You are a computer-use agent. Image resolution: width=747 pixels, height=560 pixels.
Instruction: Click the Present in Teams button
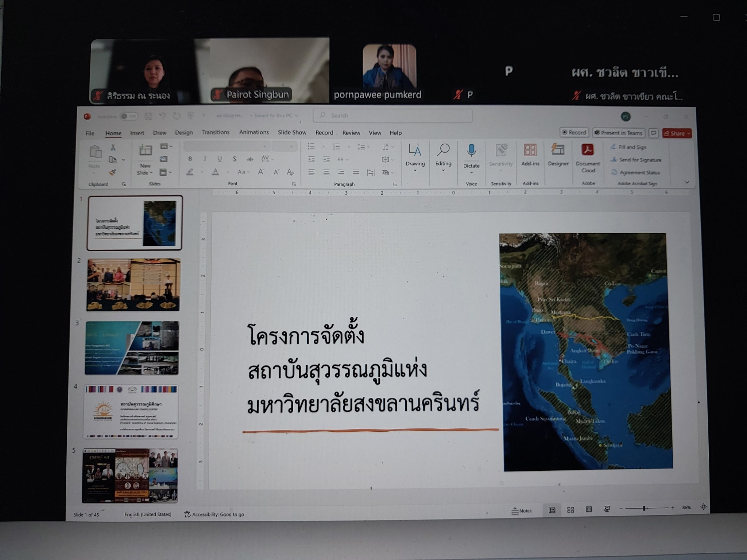click(x=619, y=133)
